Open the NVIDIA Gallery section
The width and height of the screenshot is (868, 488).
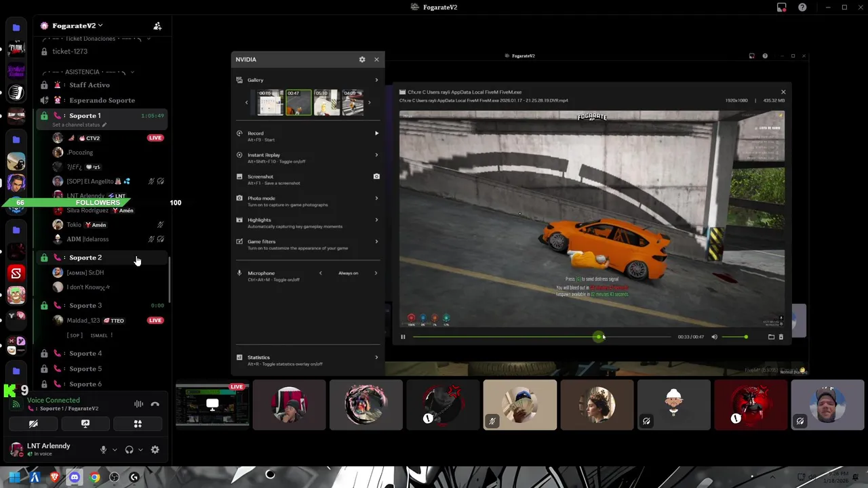tap(308, 80)
